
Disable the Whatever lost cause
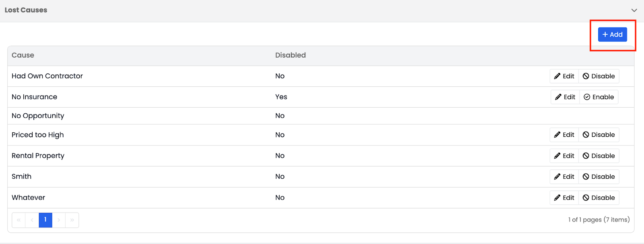[x=599, y=198]
